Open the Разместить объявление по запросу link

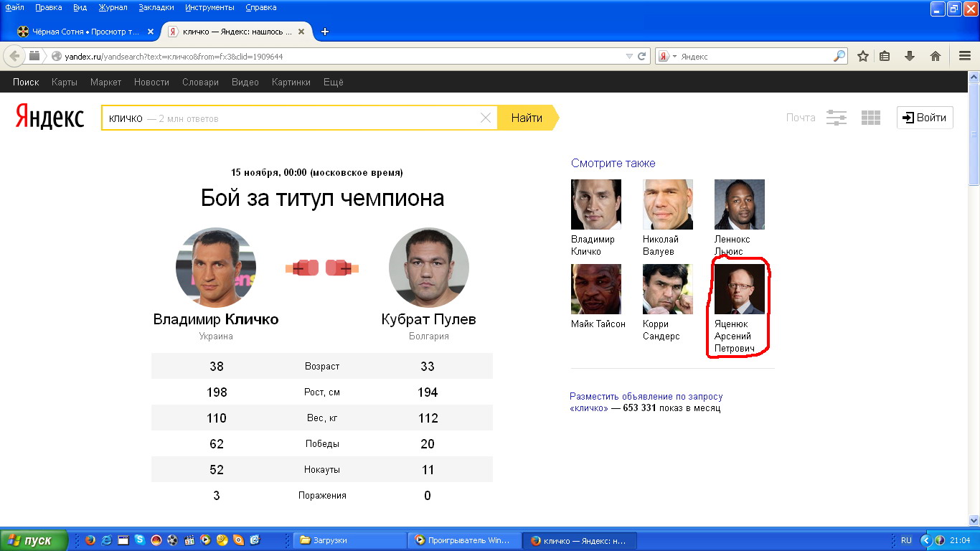pos(646,396)
